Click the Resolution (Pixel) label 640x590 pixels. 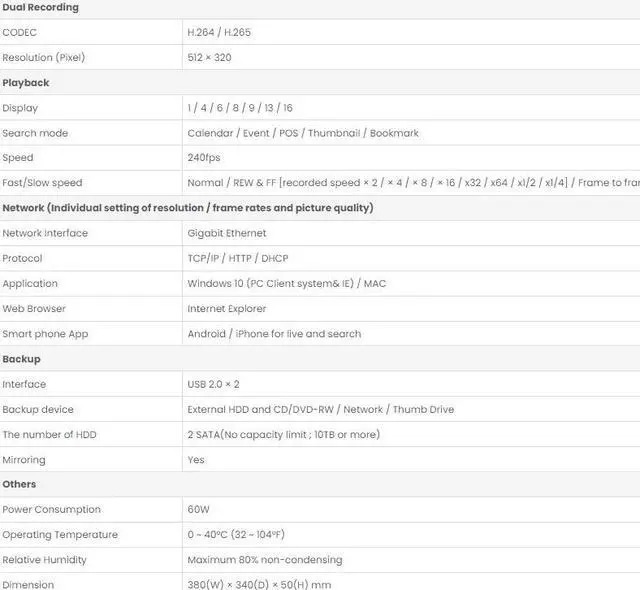[x=44, y=58]
